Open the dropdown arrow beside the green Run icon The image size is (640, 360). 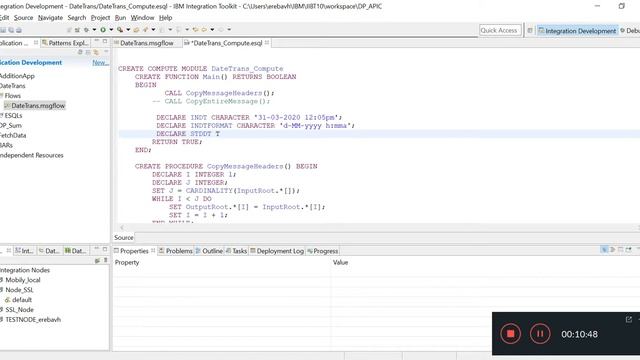point(111,29)
